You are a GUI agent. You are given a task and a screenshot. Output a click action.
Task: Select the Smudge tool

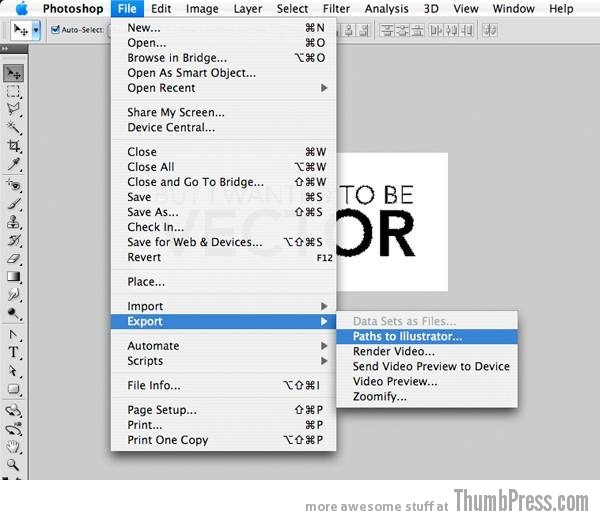13,295
